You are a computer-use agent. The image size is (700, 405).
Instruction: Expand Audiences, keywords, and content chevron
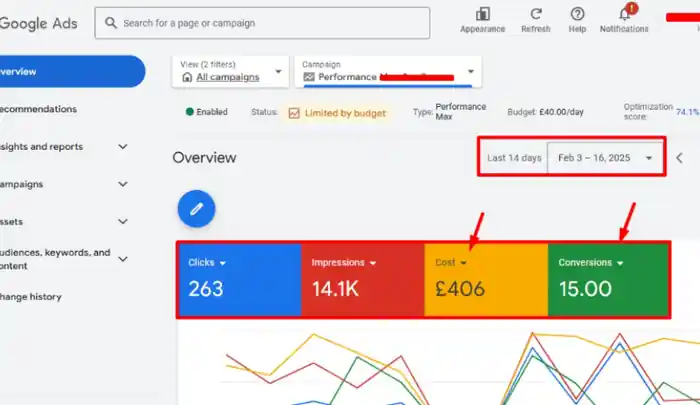tap(123, 259)
